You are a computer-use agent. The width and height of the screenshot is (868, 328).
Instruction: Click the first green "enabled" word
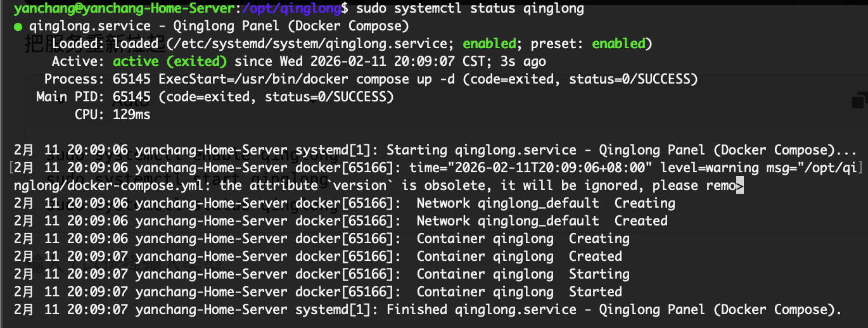(490, 44)
